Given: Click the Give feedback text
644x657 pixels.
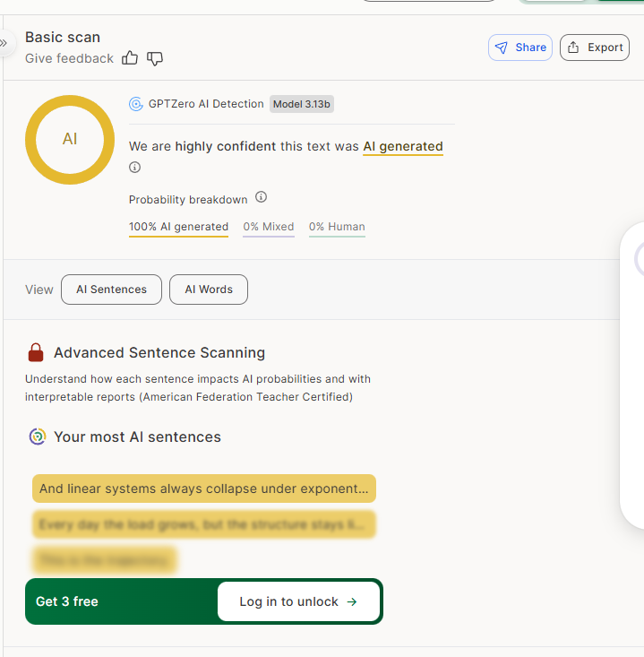Looking at the screenshot, I should point(69,58).
